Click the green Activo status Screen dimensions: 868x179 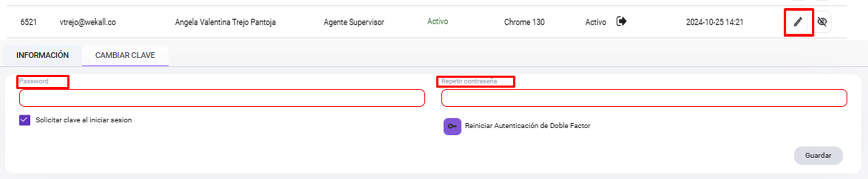tap(437, 21)
